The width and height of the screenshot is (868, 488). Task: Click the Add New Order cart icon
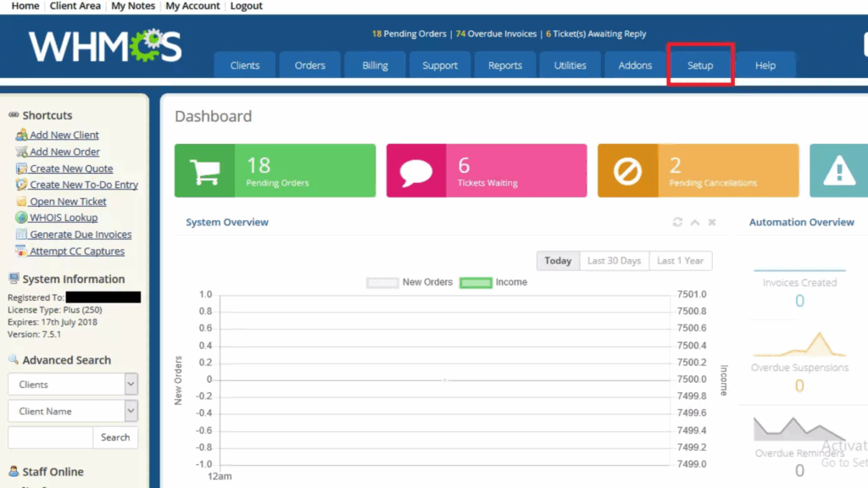pos(21,151)
